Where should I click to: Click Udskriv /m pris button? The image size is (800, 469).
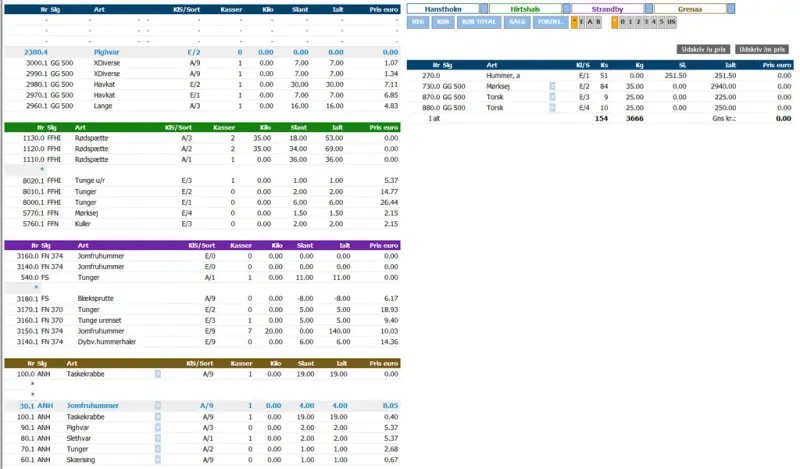[x=762, y=50]
